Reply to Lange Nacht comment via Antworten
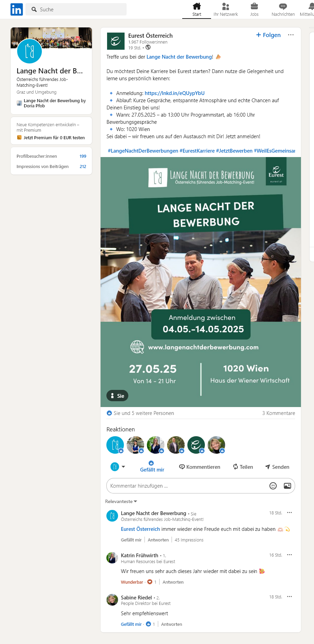This screenshot has width=314, height=644. pyautogui.click(x=158, y=540)
